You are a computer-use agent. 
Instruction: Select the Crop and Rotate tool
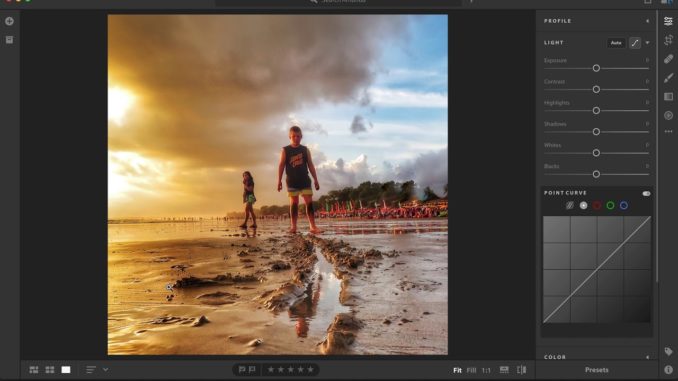tap(668, 40)
